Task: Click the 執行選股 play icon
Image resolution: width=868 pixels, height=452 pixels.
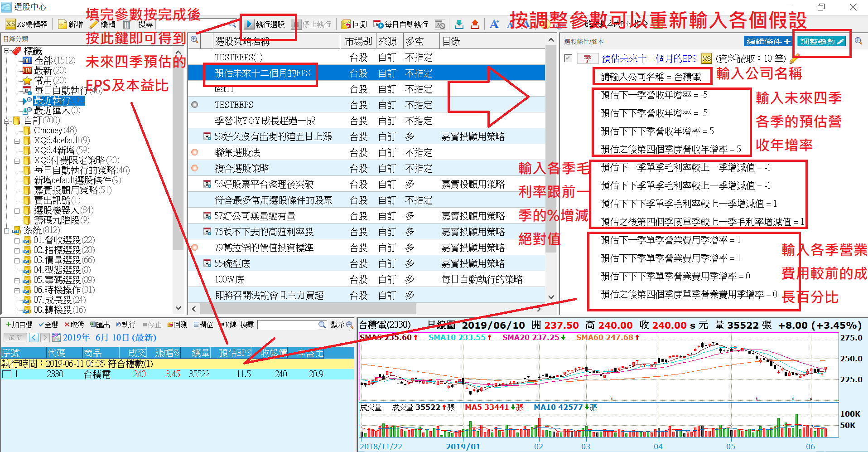Action: tap(249, 24)
